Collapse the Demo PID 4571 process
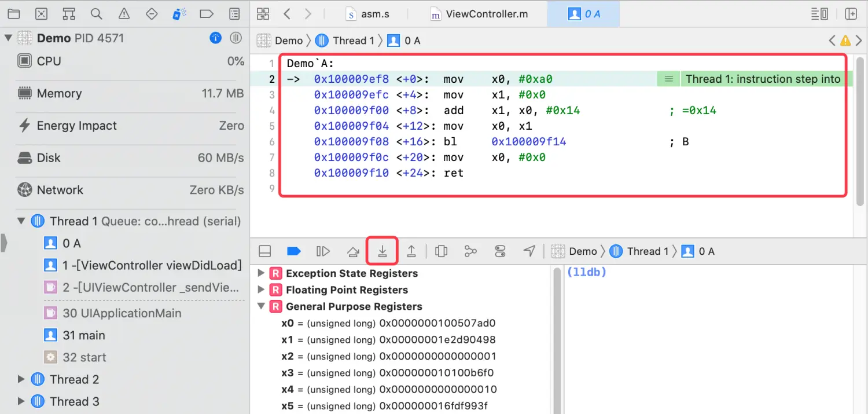 tap(8, 38)
